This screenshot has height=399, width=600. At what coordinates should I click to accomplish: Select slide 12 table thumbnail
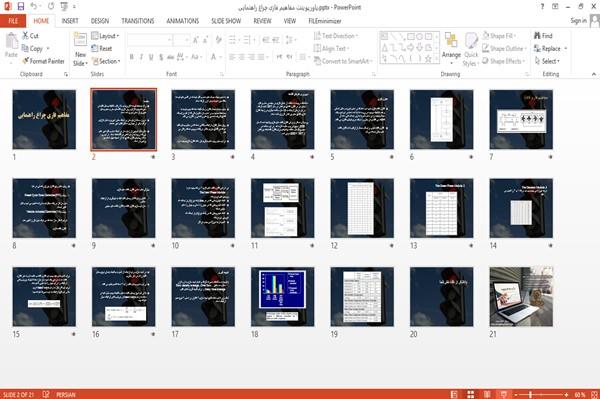click(x=362, y=208)
